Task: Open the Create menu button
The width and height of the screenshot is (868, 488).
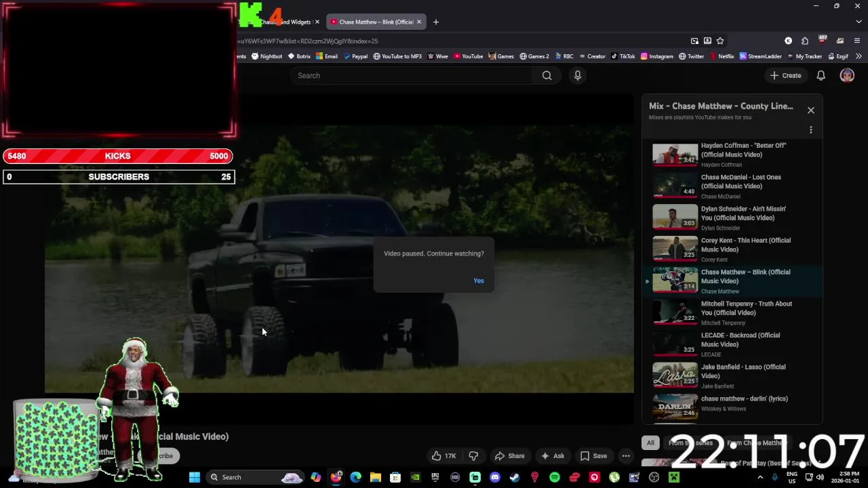Action: click(786, 75)
